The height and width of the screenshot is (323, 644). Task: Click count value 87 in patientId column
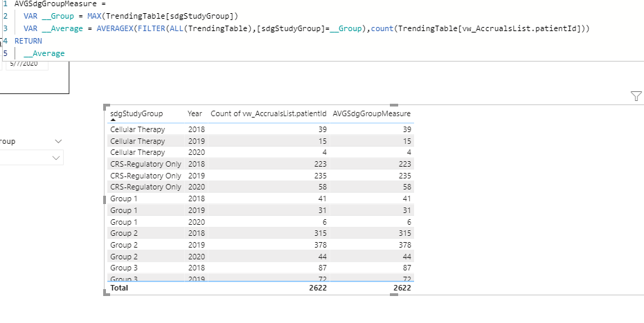(323, 268)
